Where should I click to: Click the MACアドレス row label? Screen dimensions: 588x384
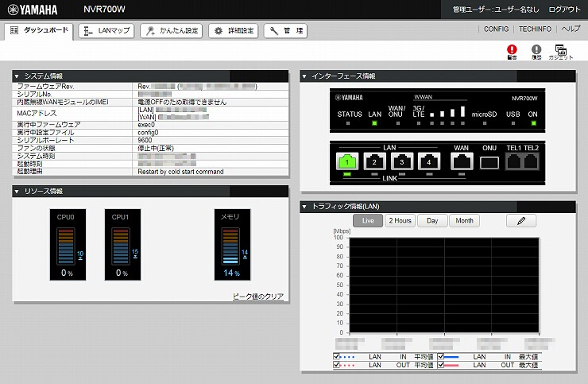37,114
